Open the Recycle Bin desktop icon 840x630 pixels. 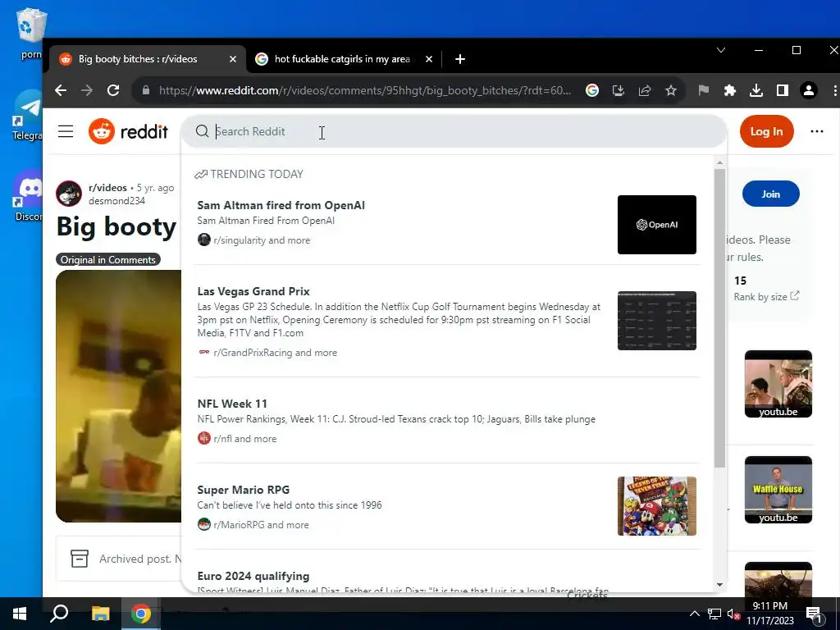point(30,32)
